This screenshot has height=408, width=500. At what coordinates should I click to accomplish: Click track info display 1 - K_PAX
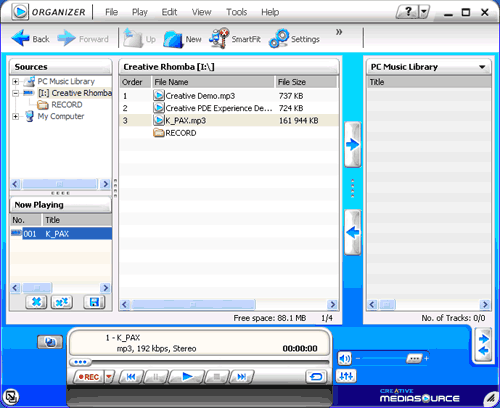pos(123,338)
